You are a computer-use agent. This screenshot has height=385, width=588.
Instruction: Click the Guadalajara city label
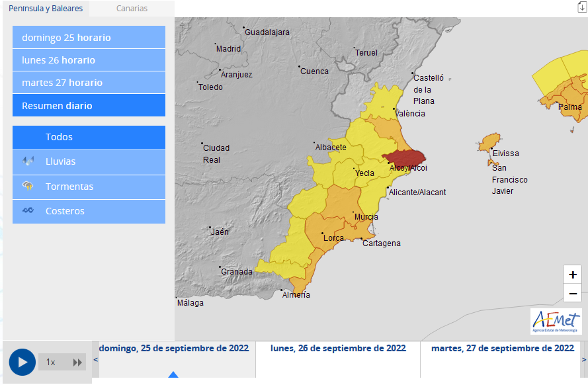click(x=267, y=32)
